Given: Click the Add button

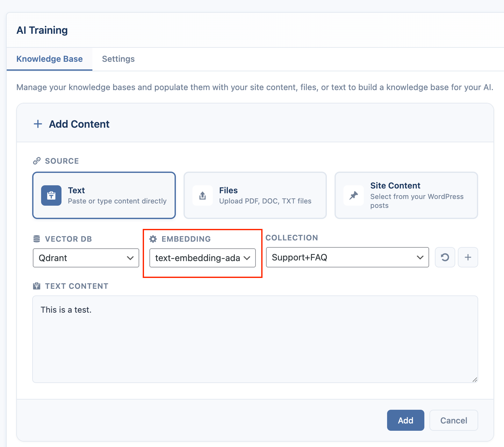Looking at the screenshot, I should 406,420.
